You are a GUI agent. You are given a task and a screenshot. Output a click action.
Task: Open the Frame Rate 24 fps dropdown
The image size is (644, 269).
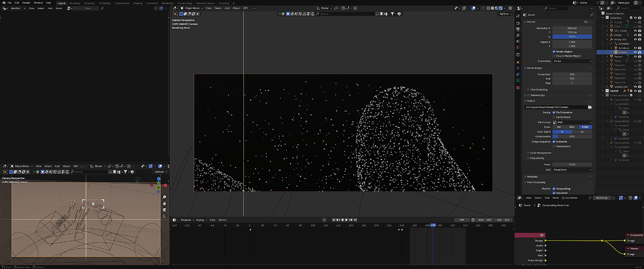coord(572,61)
